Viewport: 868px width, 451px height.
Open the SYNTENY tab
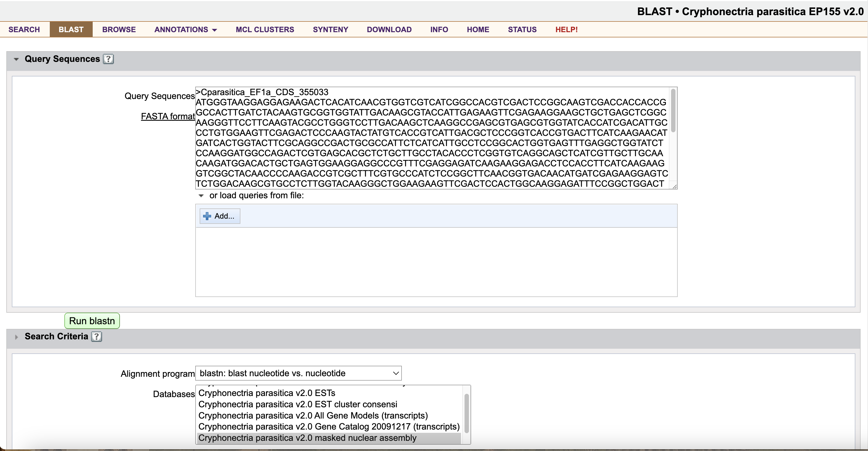330,30
